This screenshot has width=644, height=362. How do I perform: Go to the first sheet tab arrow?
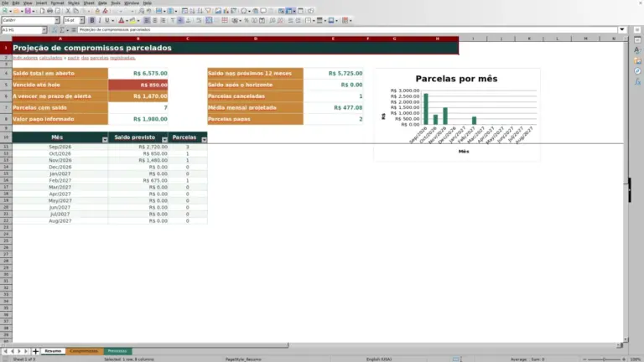5,351
